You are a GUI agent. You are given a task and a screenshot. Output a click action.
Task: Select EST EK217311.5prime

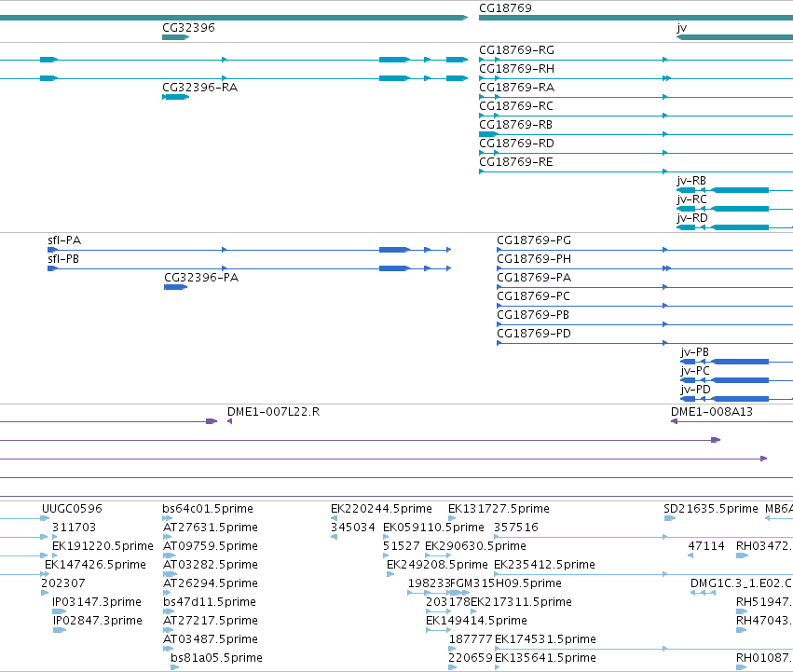click(x=522, y=603)
